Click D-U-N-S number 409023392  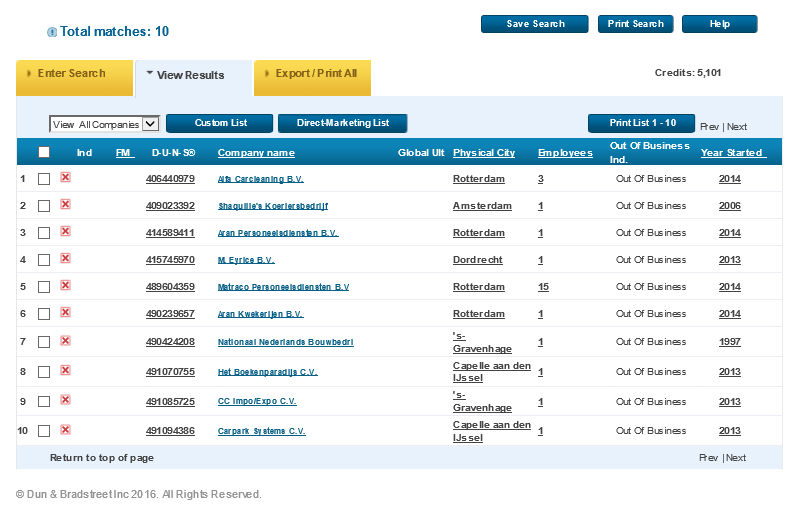tap(170, 206)
